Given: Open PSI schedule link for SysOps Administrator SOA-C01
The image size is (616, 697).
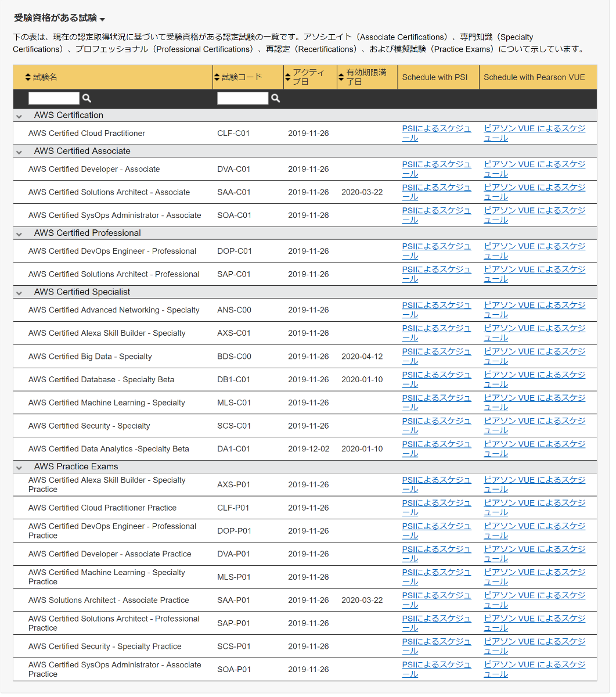Looking at the screenshot, I should [x=437, y=215].
